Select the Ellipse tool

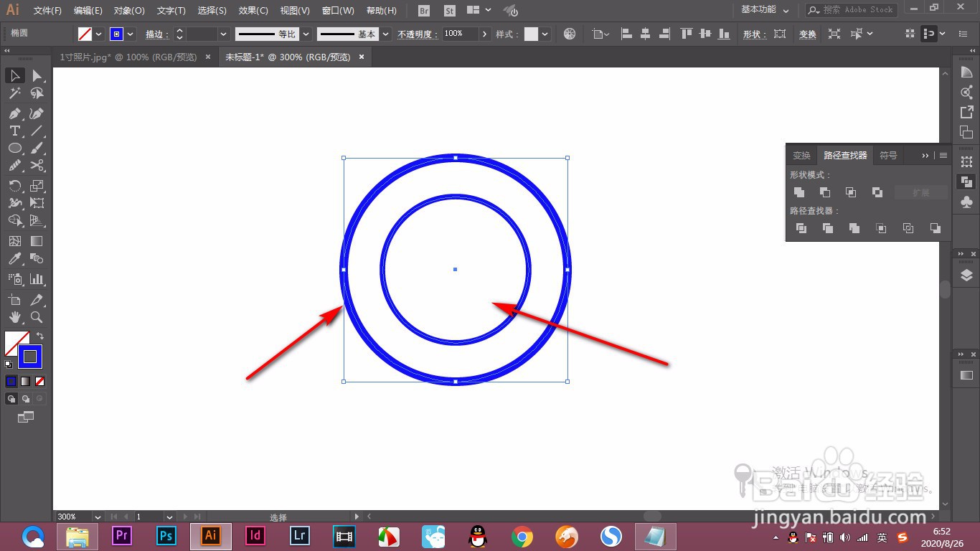tap(14, 148)
